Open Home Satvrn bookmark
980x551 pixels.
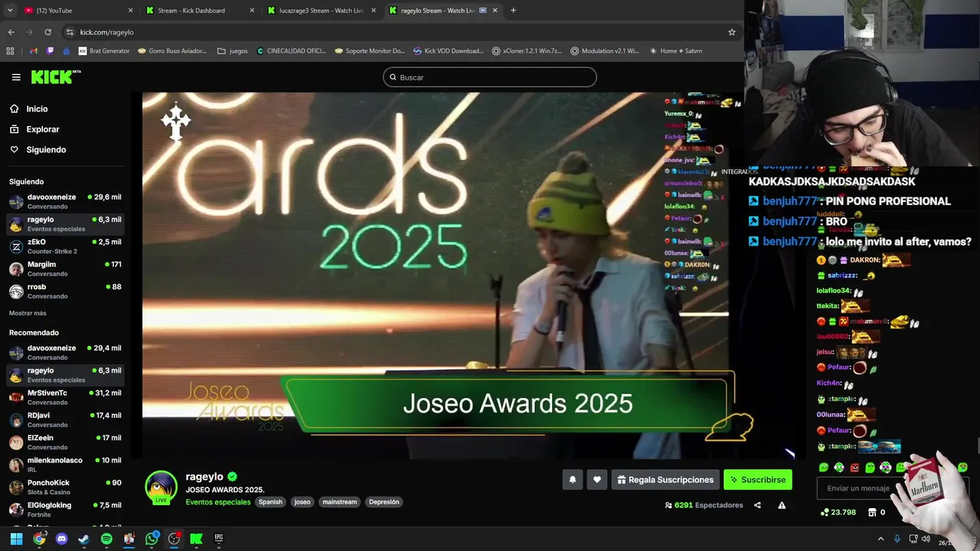point(675,51)
